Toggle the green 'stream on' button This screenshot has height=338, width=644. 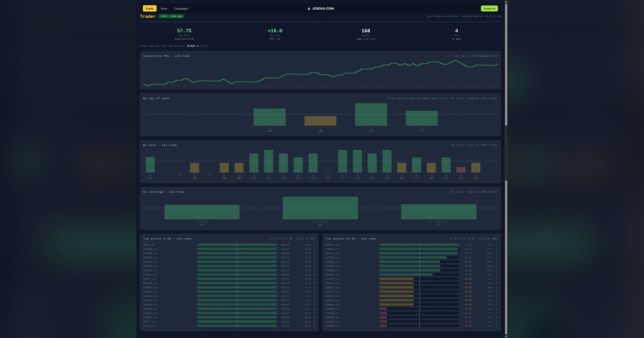[x=489, y=9]
